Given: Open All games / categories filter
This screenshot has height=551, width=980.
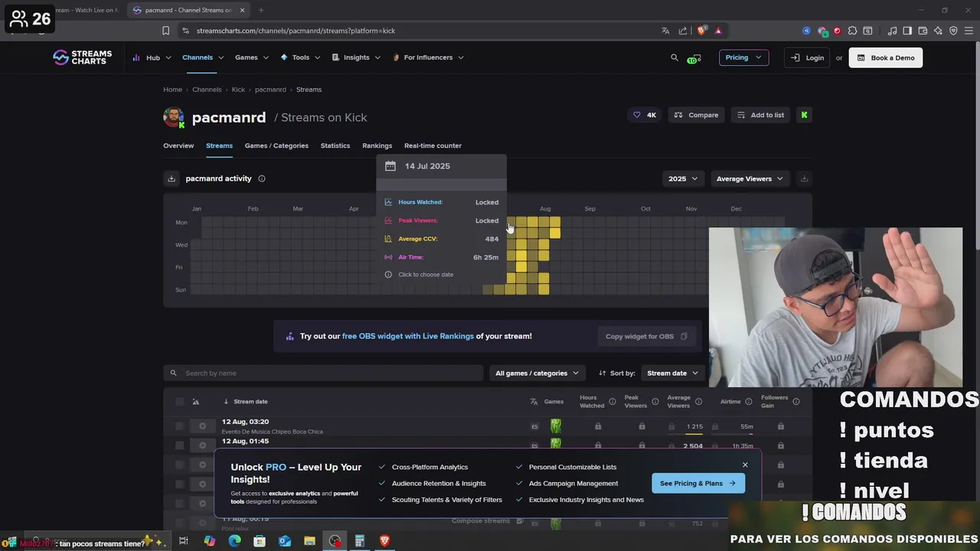Looking at the screenshot, I should tap(537, 373).
